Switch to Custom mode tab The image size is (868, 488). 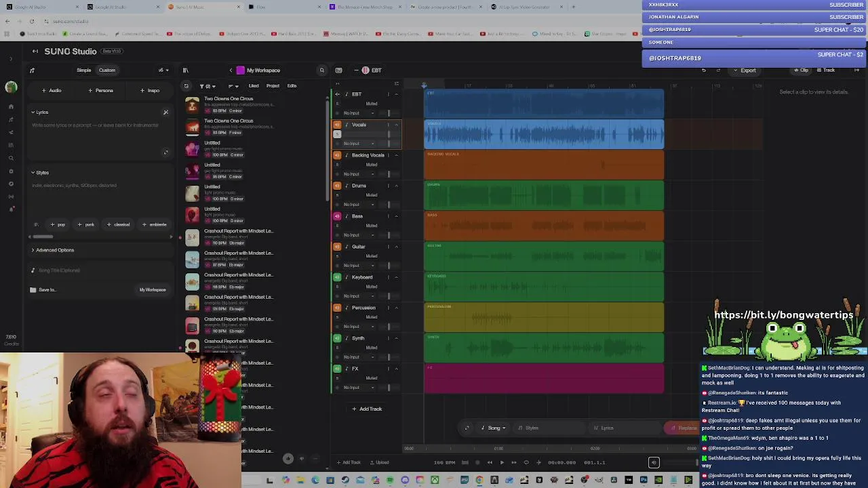107,70
